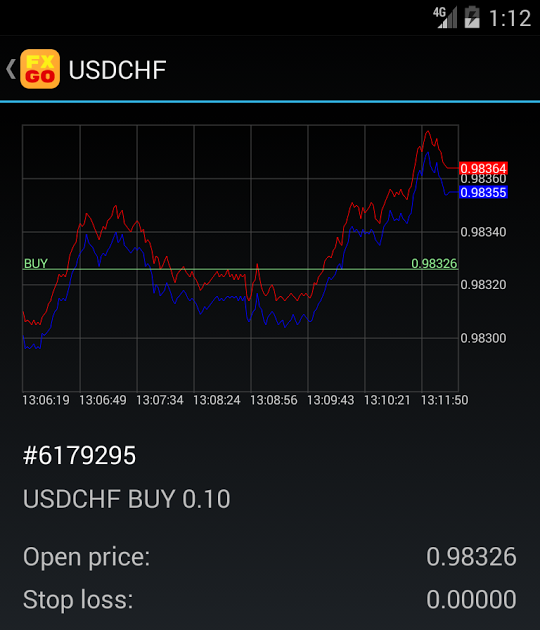Select the 13:08:56 time axis label
Image resolution: width=540 pixels, height=630 pixels.
tap(274, 400)
